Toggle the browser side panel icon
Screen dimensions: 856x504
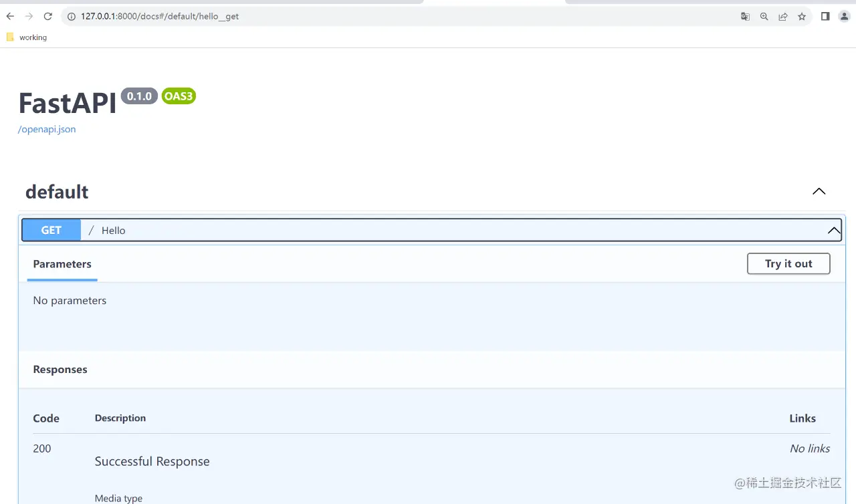[x=825, y=17]
